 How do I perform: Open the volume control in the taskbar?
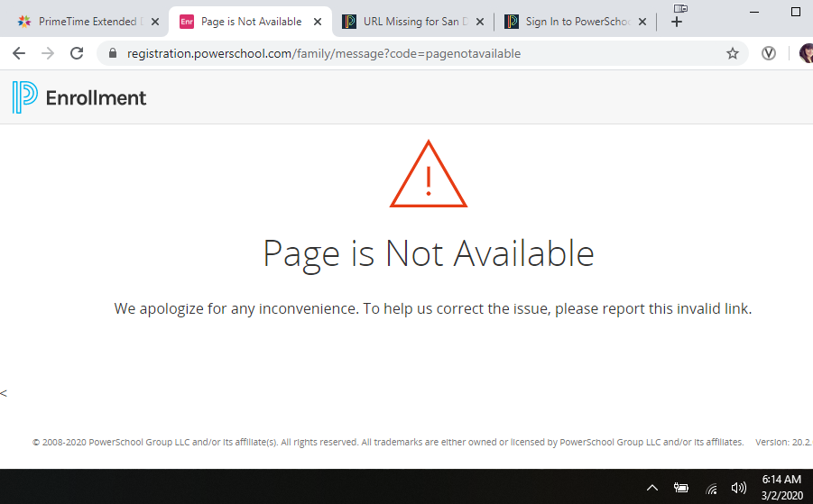738,488
